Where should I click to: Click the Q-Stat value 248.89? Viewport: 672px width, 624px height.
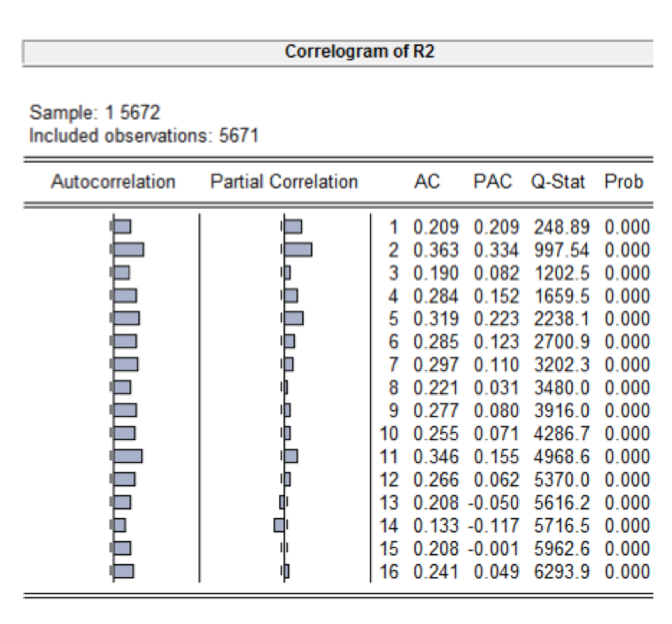tap(560, 227)
